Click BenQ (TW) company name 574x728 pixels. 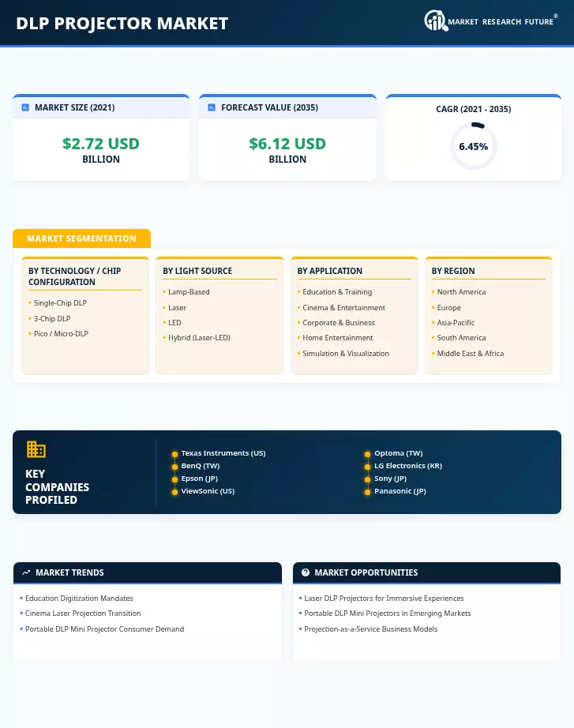point(201,466)
